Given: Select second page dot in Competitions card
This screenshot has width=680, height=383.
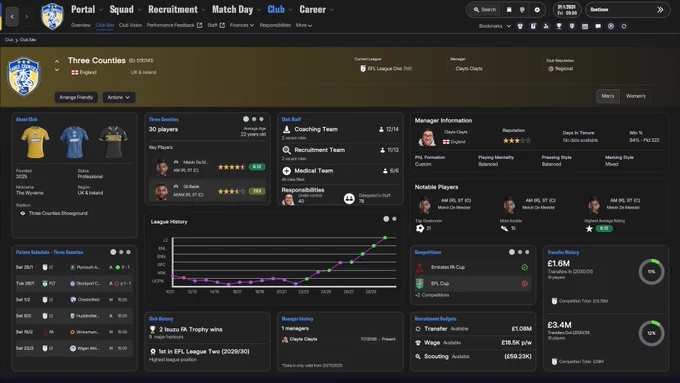Looking at the screenshot, I should [x=520, y=252].
